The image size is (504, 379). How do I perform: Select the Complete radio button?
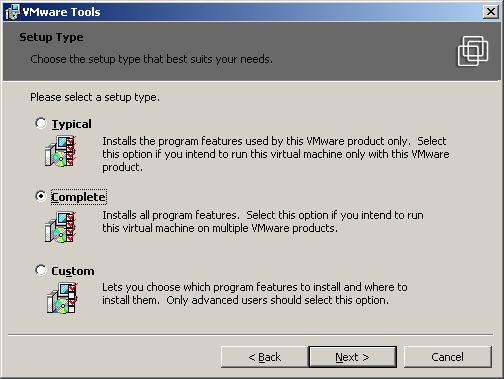coord(41,196)
